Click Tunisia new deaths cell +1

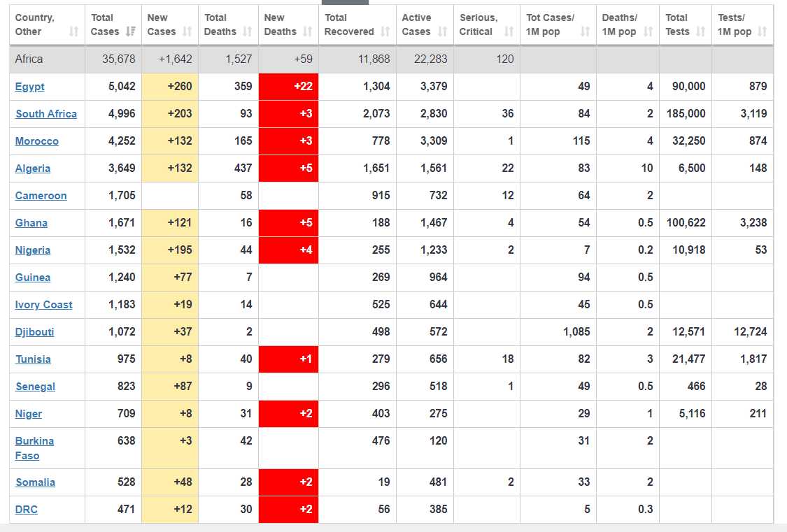pos(289,359)
